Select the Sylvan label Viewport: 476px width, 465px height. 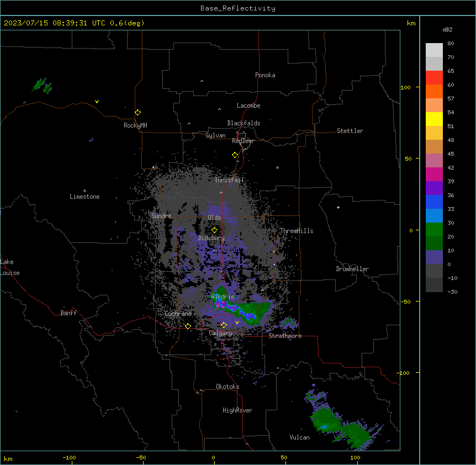point(215,135)
